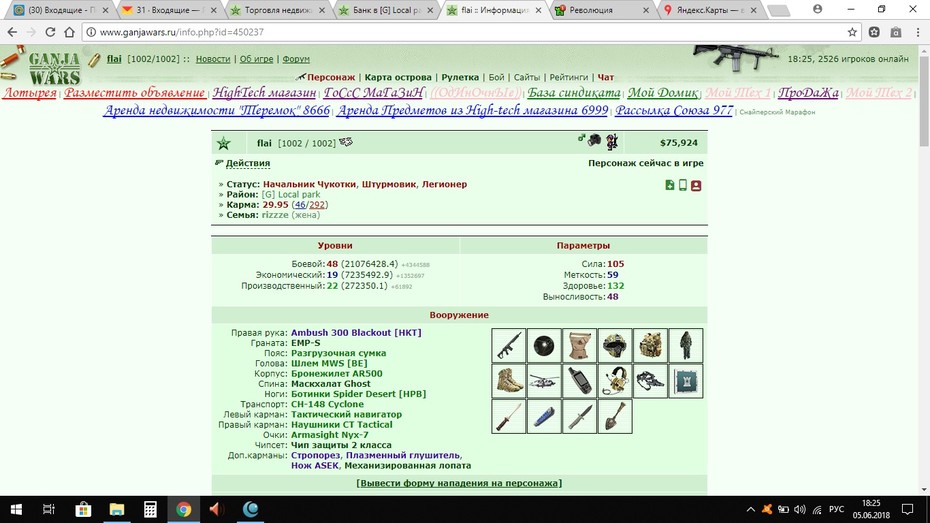Switch to the Яндекс.Карты tab

711,10
